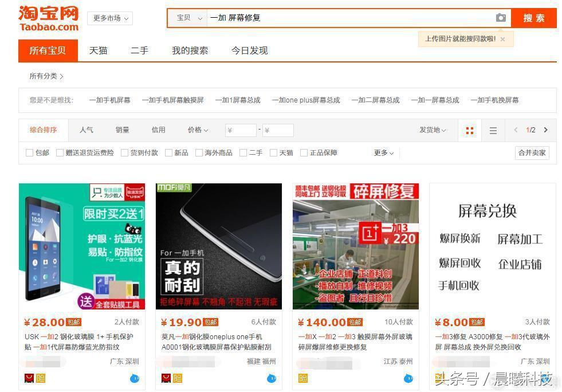
Task: Enable the 包邮 free shipping filter
Action: point(29,152)
